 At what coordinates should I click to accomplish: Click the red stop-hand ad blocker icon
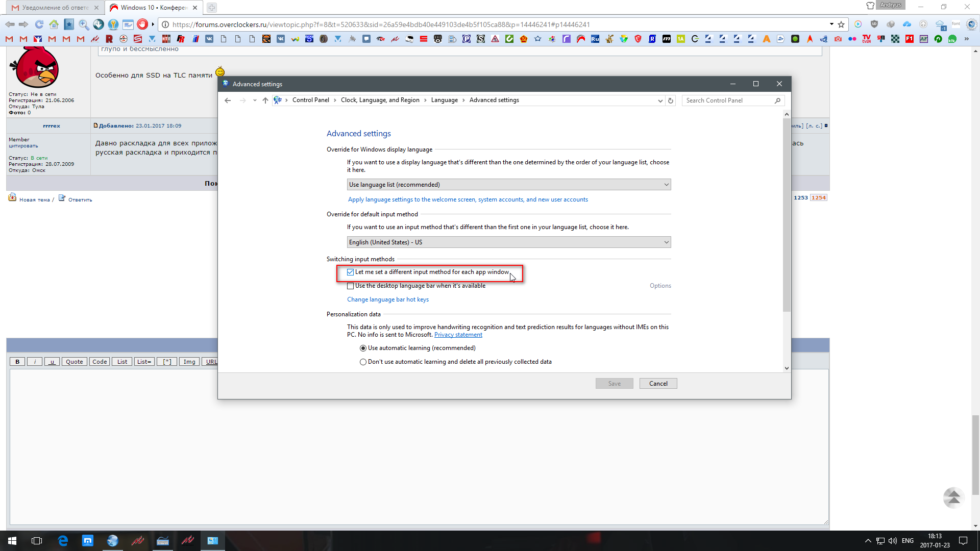[x=142, y=24]
